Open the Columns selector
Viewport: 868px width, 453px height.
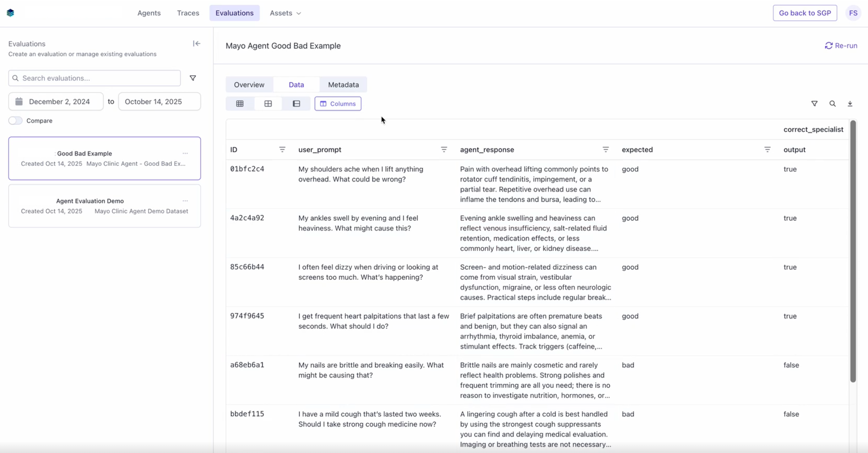pyautogui.click(x=338, y=103)
